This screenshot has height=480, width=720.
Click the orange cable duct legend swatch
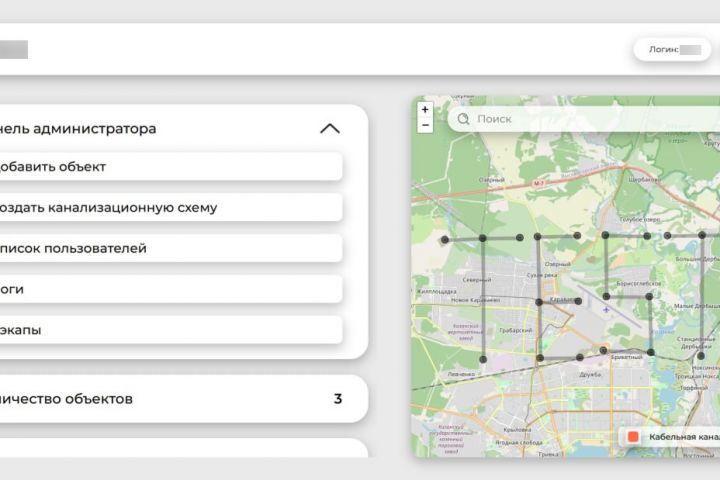633,437
